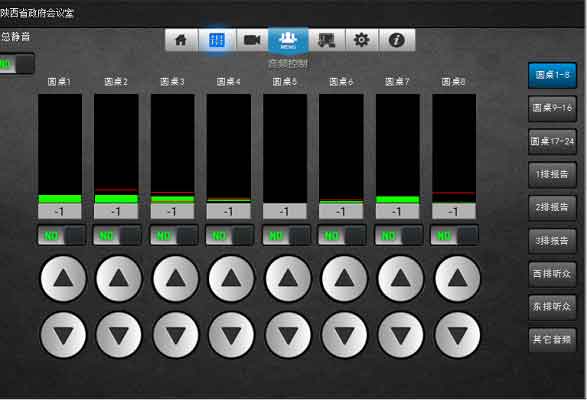Lower volume for 圆桌1 with down arrow
Screen dimensions: 587x400
[x=63, y=335]
